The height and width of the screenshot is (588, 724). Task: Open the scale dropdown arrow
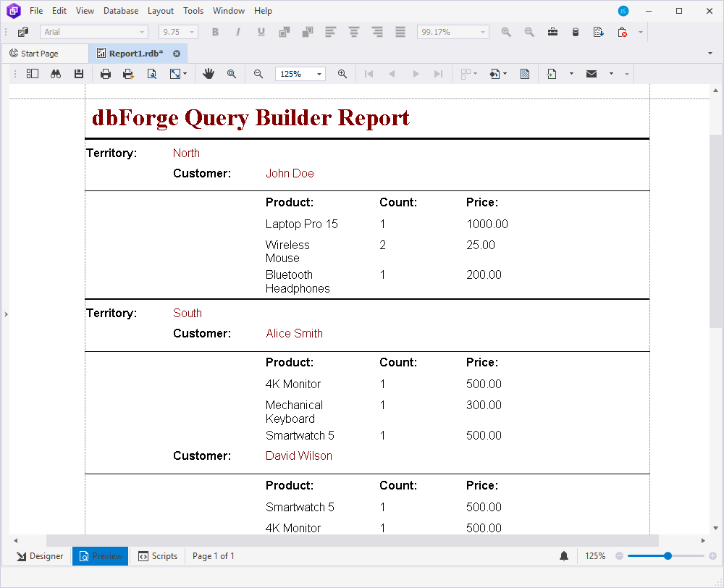[185, 74]
